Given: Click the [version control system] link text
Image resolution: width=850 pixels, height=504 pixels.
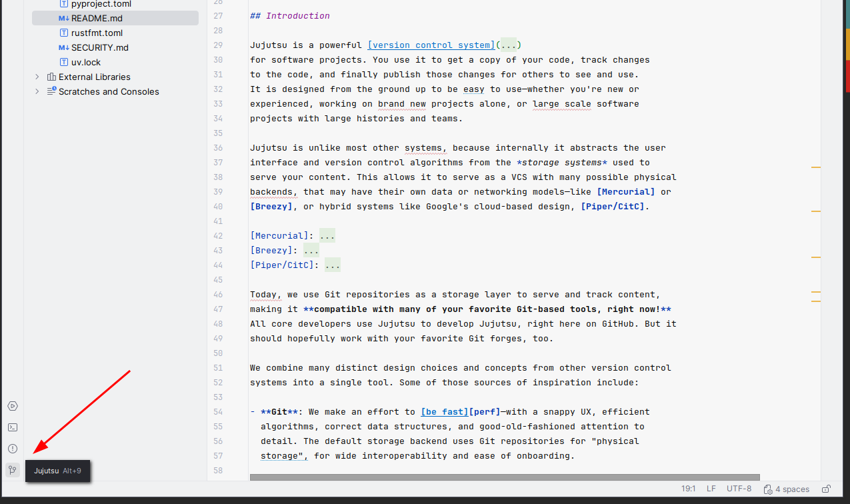Looking at the screenshot, I should [x=431, y=45].
